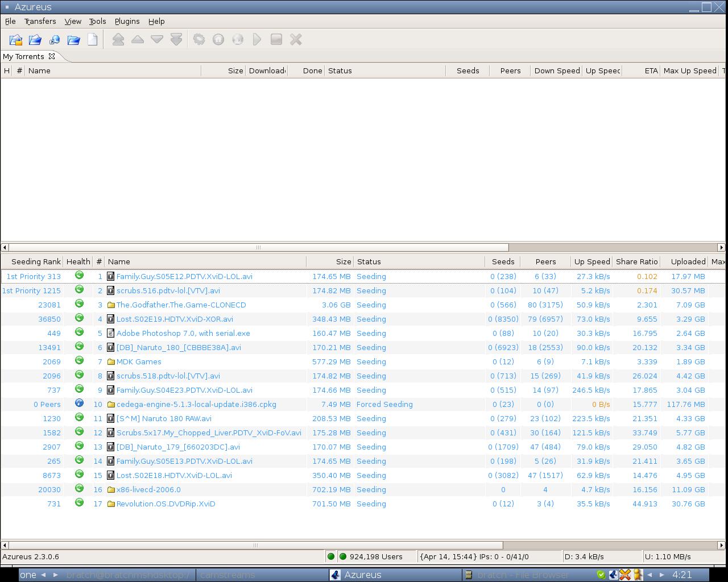Screen dimensions: 728x582
Task: Open the View menu
Action: coord(73,21)
